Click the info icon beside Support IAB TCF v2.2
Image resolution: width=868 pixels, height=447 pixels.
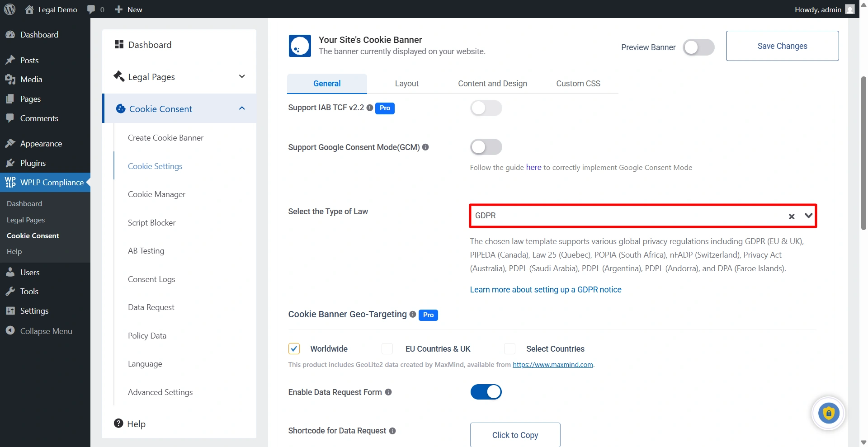(370, 108)
